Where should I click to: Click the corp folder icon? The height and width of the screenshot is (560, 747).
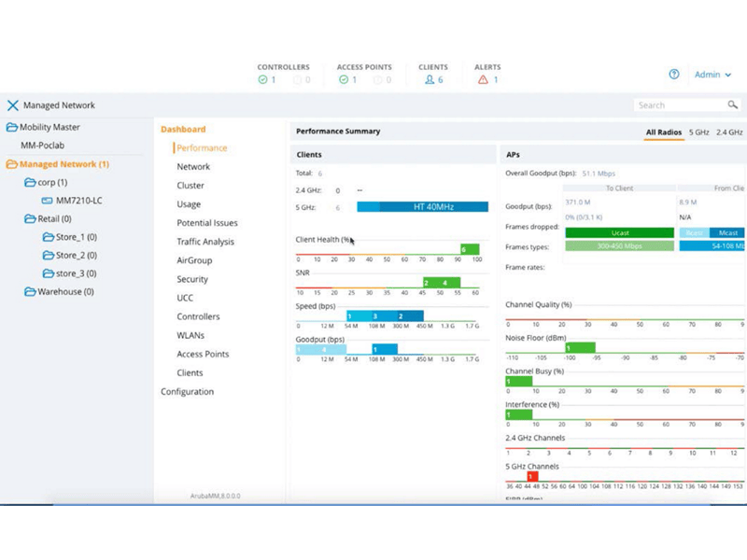click(31, 181)
